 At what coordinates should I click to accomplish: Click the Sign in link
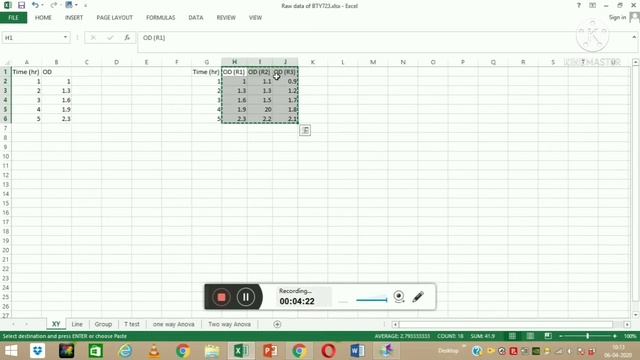[x=617, y=17]
